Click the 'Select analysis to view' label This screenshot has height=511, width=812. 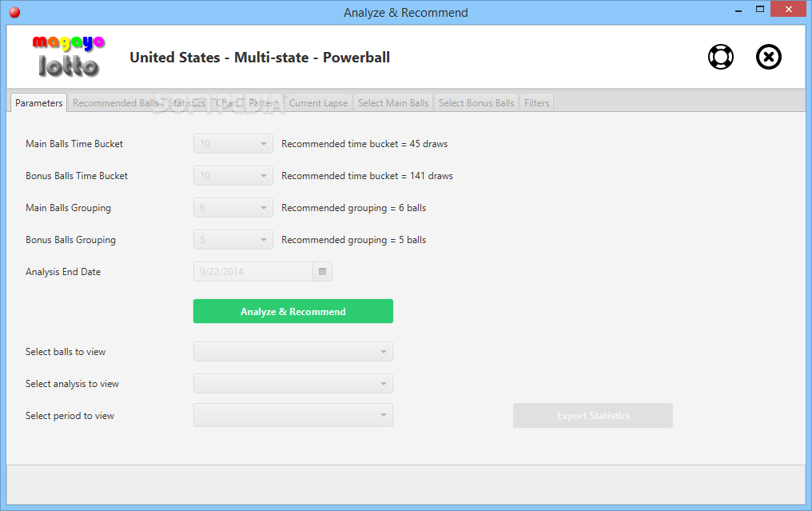73,384
